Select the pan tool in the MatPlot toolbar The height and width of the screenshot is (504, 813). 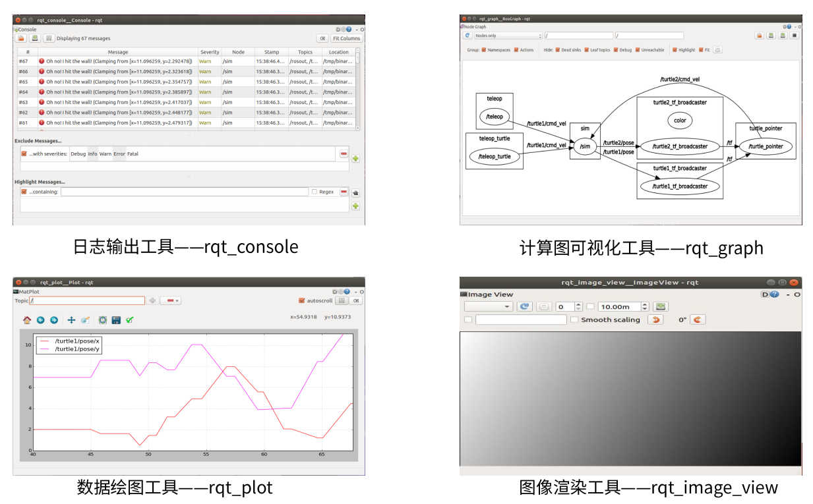tap(71, 320)
